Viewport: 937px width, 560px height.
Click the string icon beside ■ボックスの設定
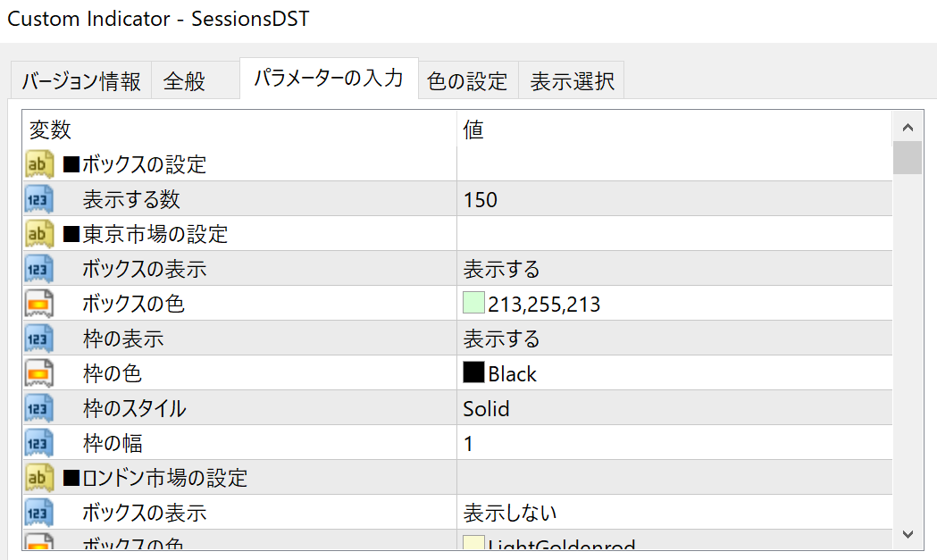[39, 164]
